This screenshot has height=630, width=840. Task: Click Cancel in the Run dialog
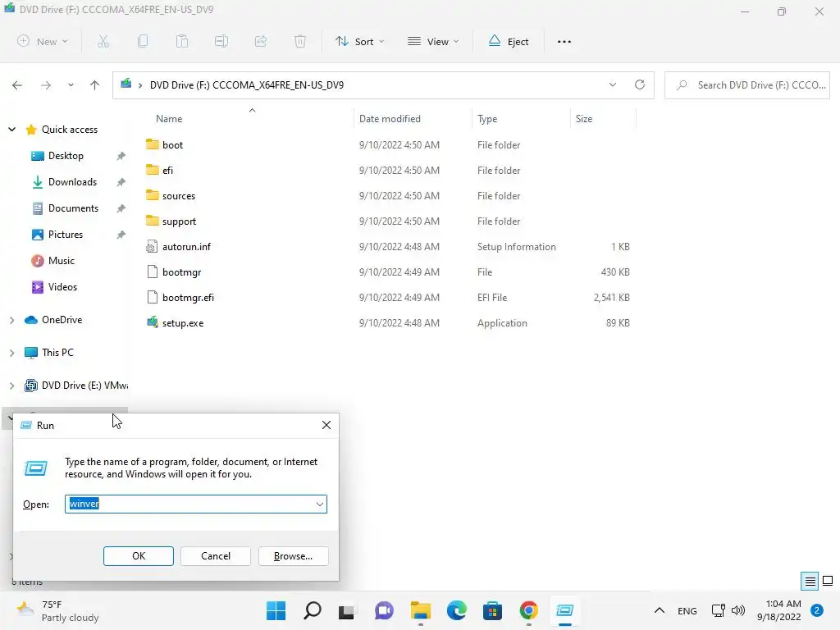click(x=216, y=556)
